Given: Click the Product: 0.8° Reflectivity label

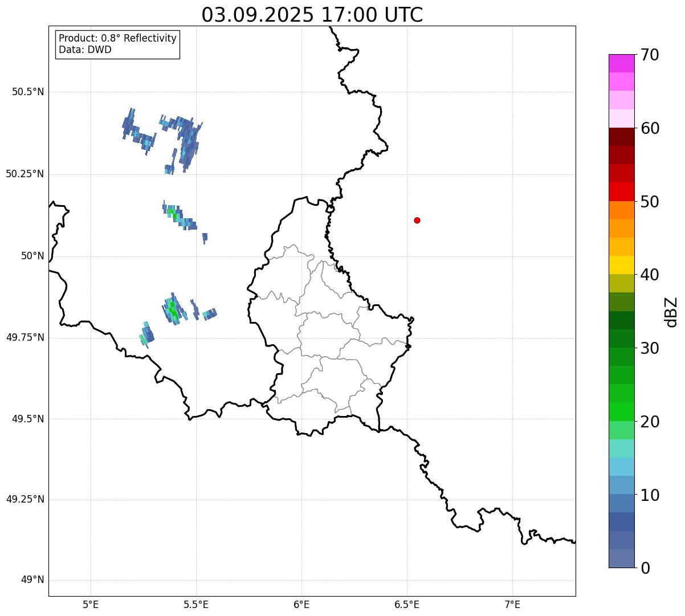Looking at the screenshot, I should 118,38.
